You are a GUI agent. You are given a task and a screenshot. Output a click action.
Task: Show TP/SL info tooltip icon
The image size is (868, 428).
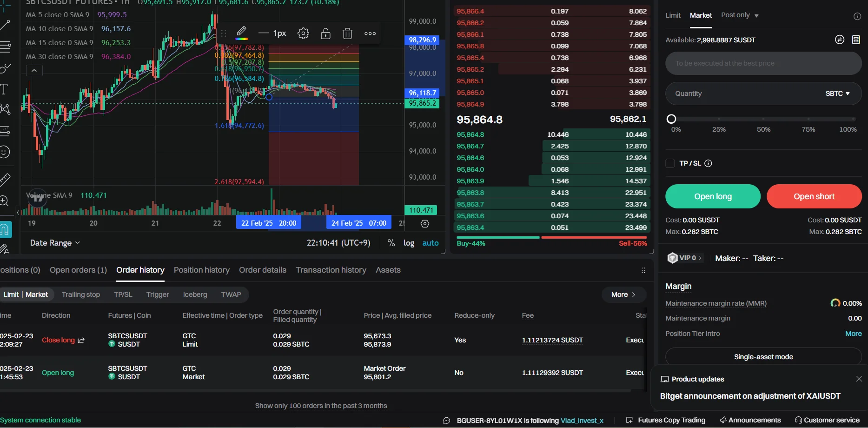pos(708,163)
